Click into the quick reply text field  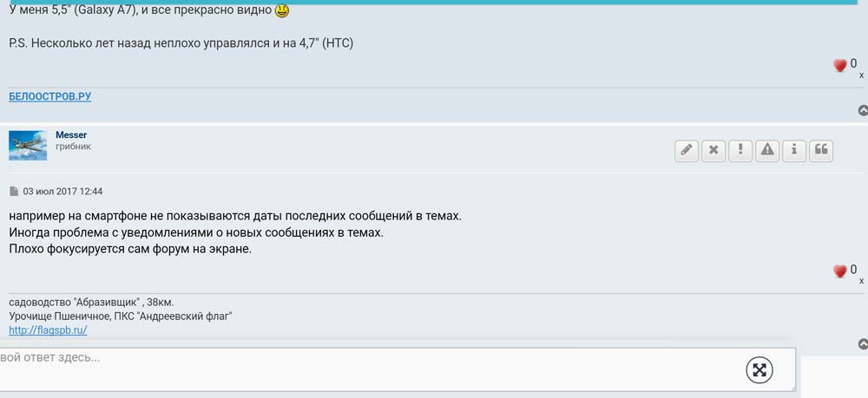[347, 369]
